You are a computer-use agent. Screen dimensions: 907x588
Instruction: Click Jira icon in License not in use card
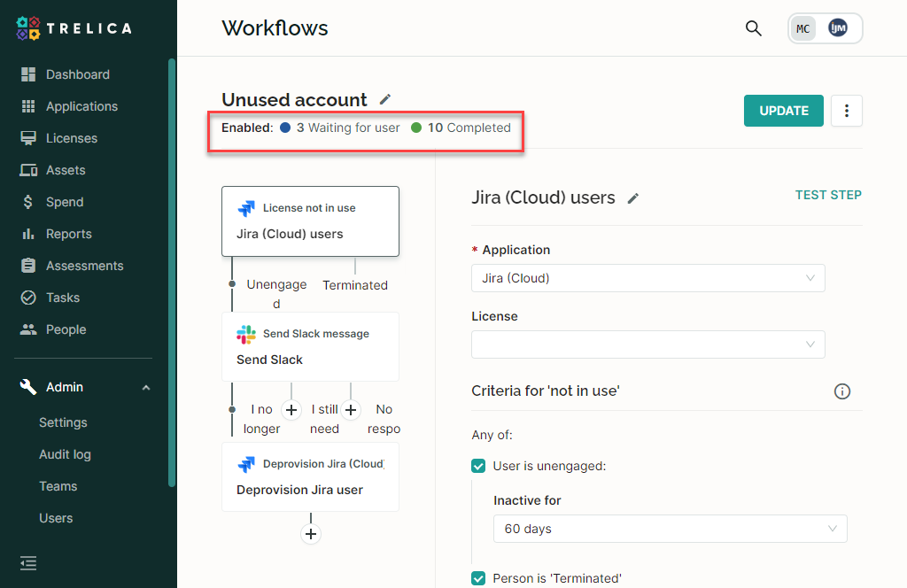click(x=246, y=208)
